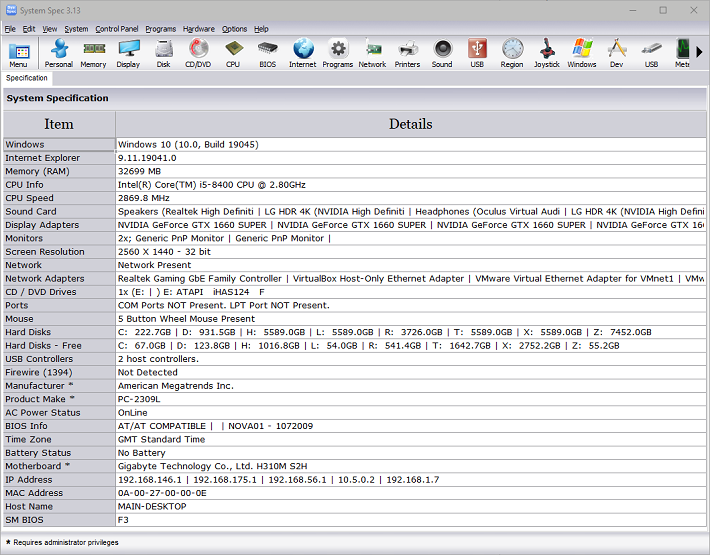Click the Internet globe icon
710x555 pixels.
coord(303,53)
